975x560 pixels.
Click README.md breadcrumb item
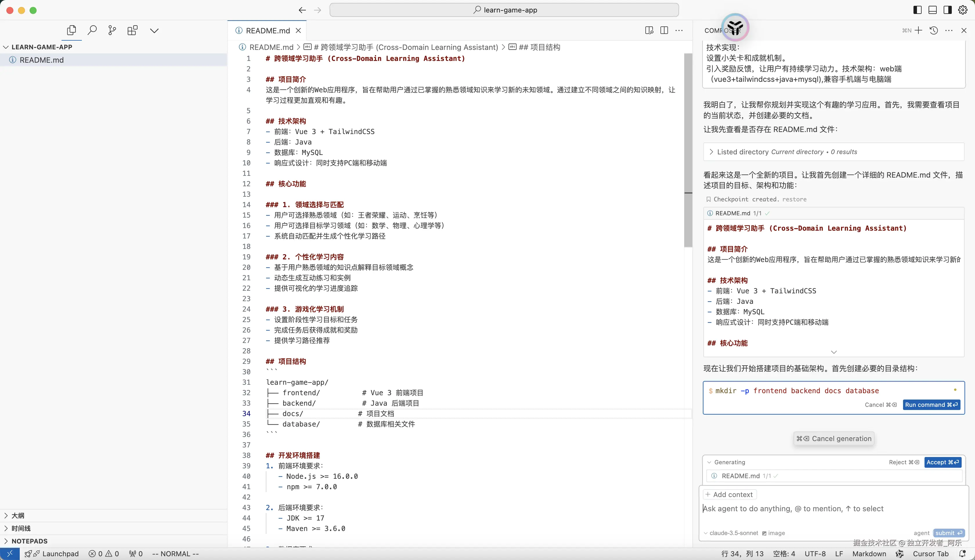click(271, 47)
